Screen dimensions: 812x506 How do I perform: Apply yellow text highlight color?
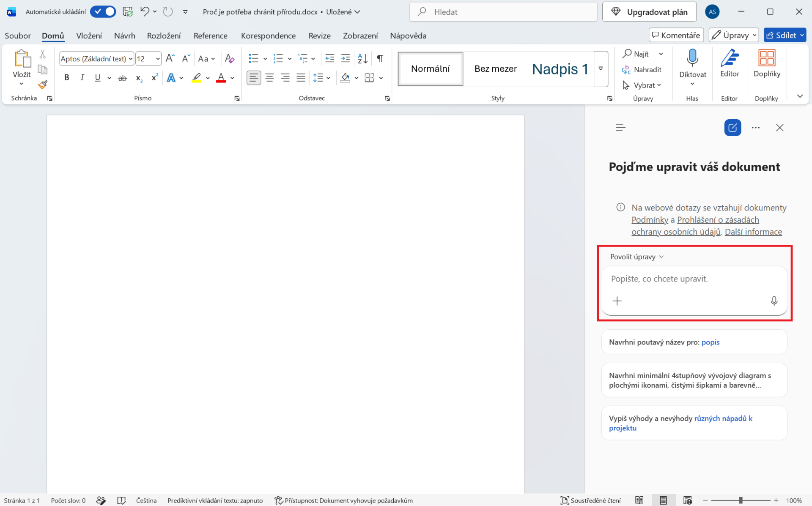197,78
